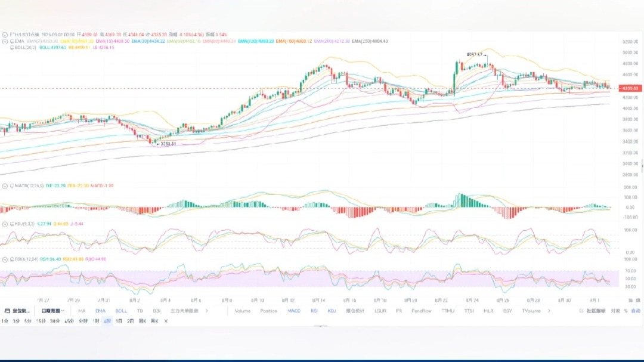Collapse the EMA indicator legend icon

(x=4, y=41)
